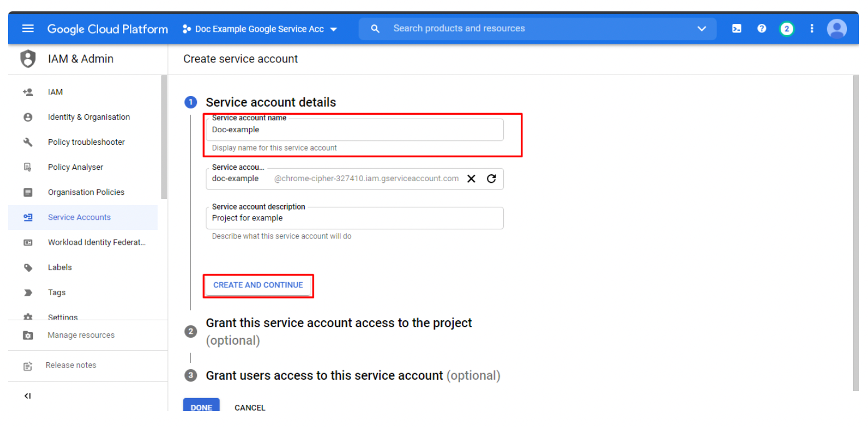Viewport: 868px width, 427px height.
Task: Click the project selector hexagon icon
Action: pos(187,29)
